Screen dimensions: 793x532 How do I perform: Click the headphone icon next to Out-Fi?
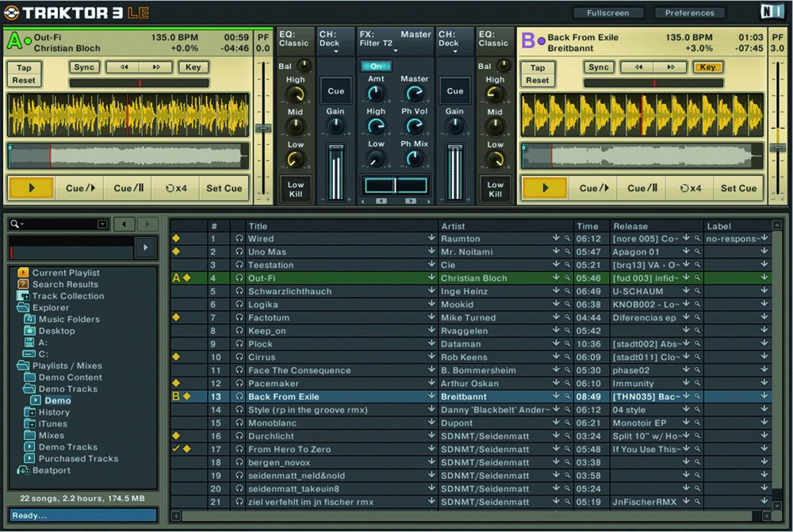[239, 278]
